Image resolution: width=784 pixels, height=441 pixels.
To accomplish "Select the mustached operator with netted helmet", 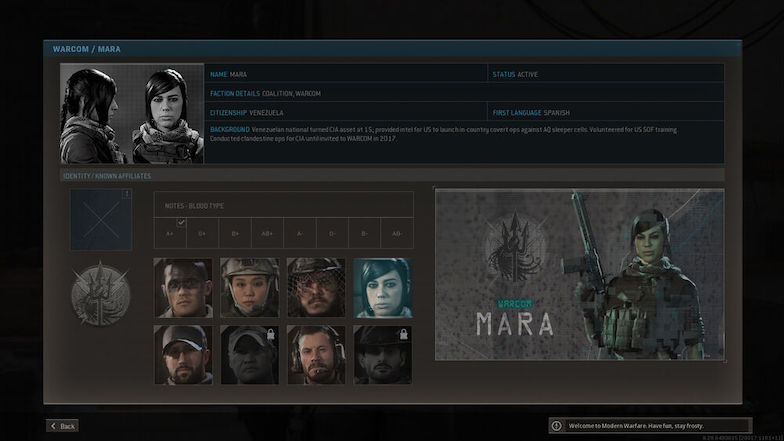I will click(316, 288).
